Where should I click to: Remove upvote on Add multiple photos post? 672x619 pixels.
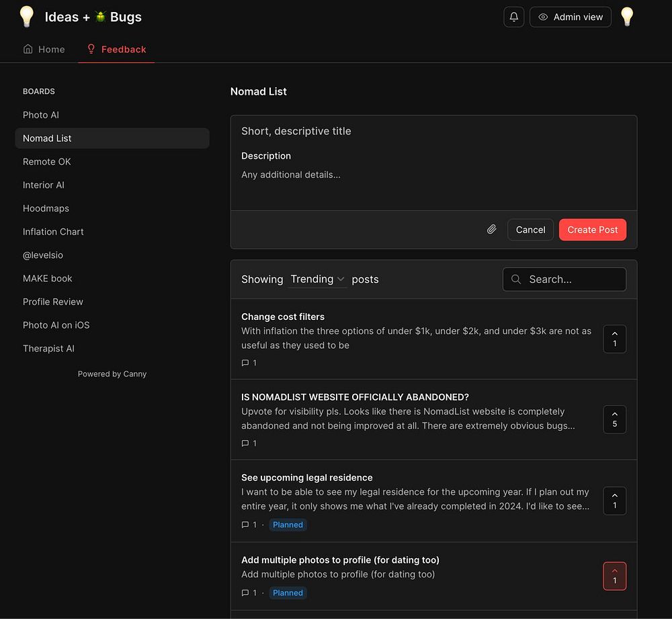pyautogui.click(x=615, y=576)
